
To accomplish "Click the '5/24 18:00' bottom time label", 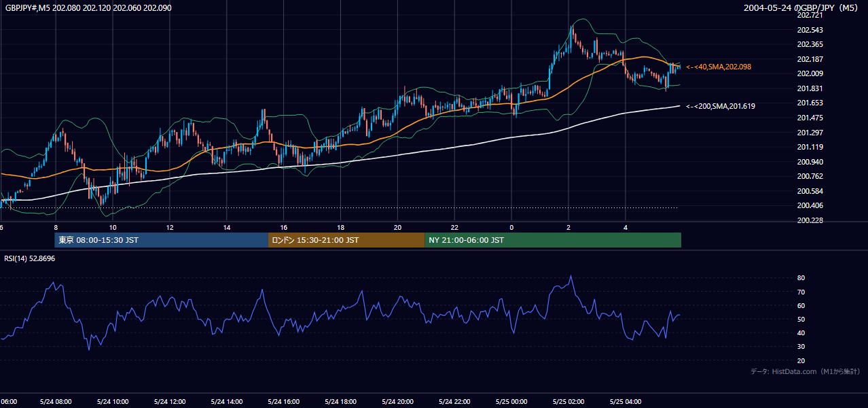I will tap(341, 402).
